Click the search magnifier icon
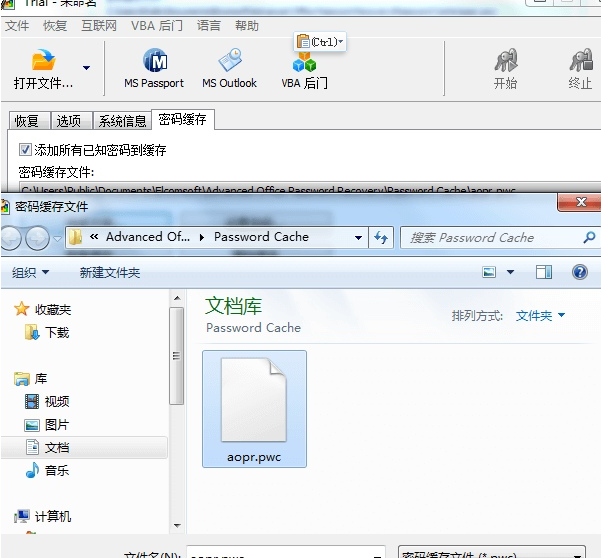Image resolution: width=601 pixels, height=558 pixels. pos(589,237)
